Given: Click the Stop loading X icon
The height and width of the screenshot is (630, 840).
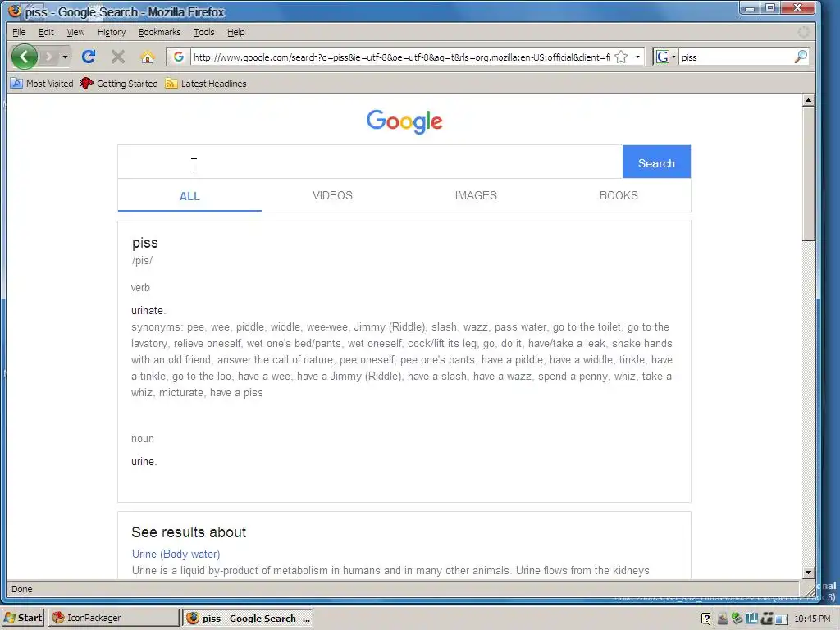Looking at the screenshot, I should pyautogui.click(x=118, y=57).
